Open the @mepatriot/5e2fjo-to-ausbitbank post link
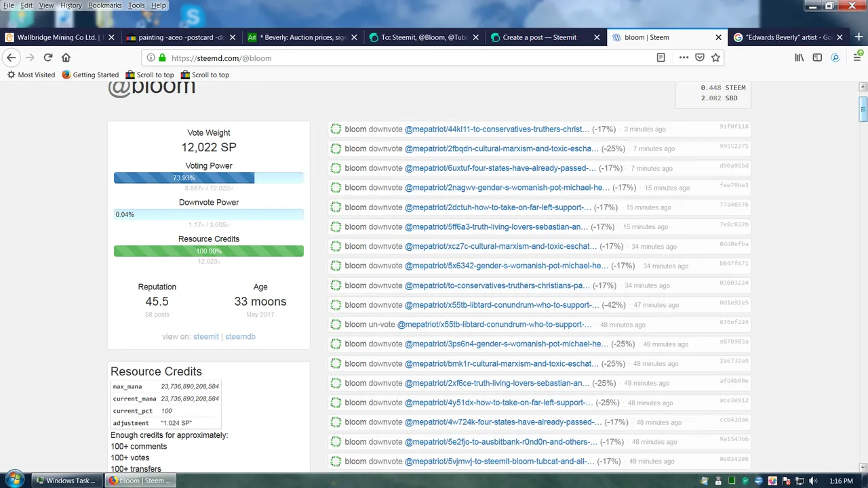The height and width of the screenshot is (488, 868). [501, 442]
